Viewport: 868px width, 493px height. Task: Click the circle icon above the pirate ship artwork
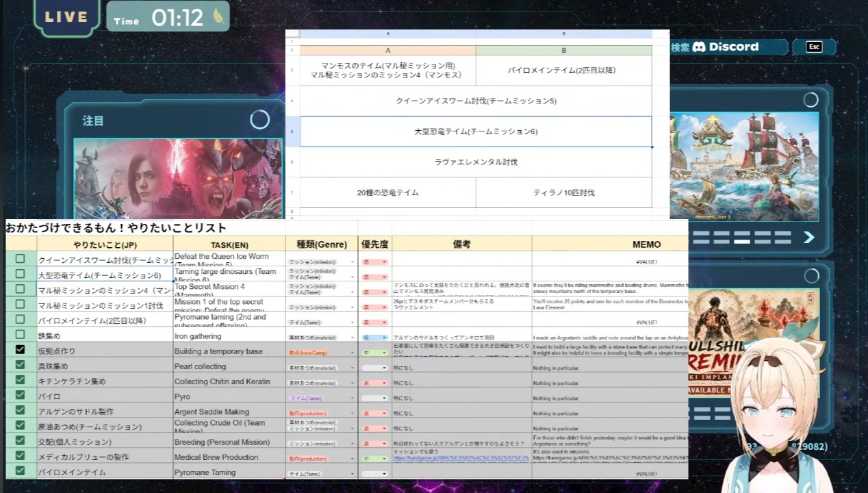[x=810, y=100]
